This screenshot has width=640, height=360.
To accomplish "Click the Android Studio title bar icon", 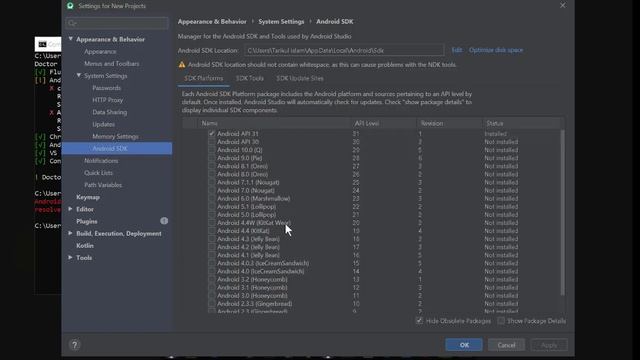I will point(70,6).
